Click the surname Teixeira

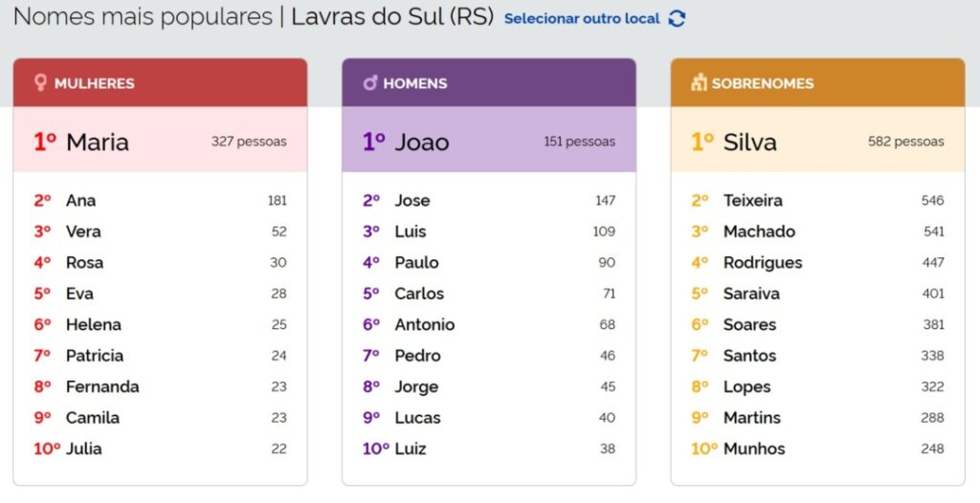tap(753, 201)
